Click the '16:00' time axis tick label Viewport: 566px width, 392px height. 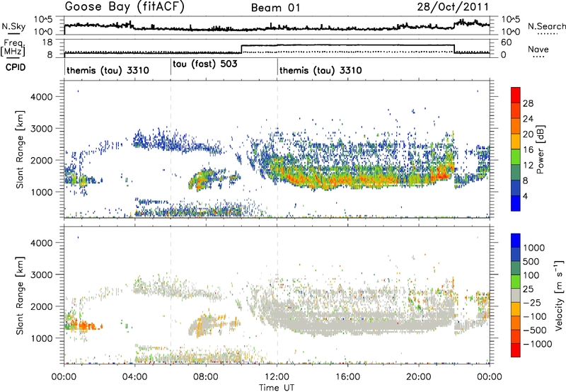(348, 377)
